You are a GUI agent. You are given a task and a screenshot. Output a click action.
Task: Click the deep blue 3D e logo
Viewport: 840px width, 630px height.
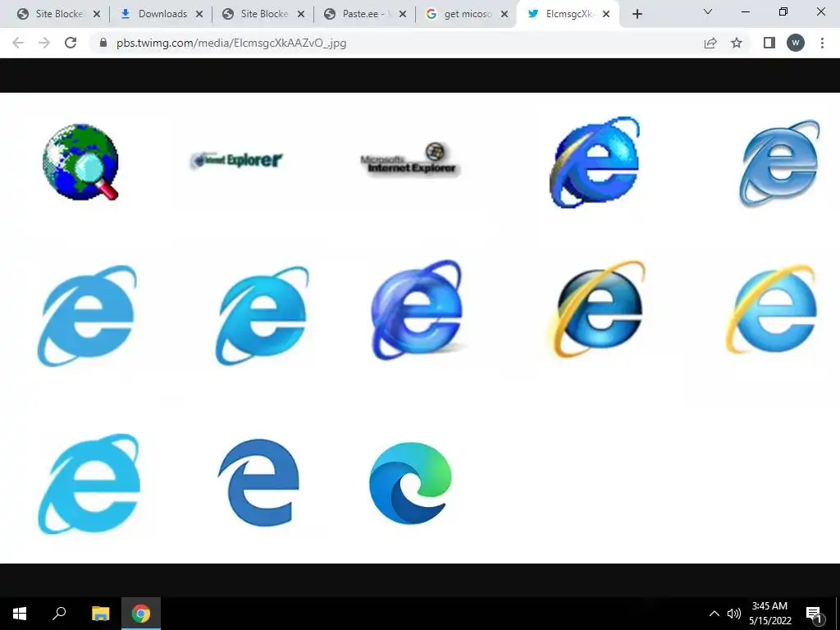click(x=417, y=309)
